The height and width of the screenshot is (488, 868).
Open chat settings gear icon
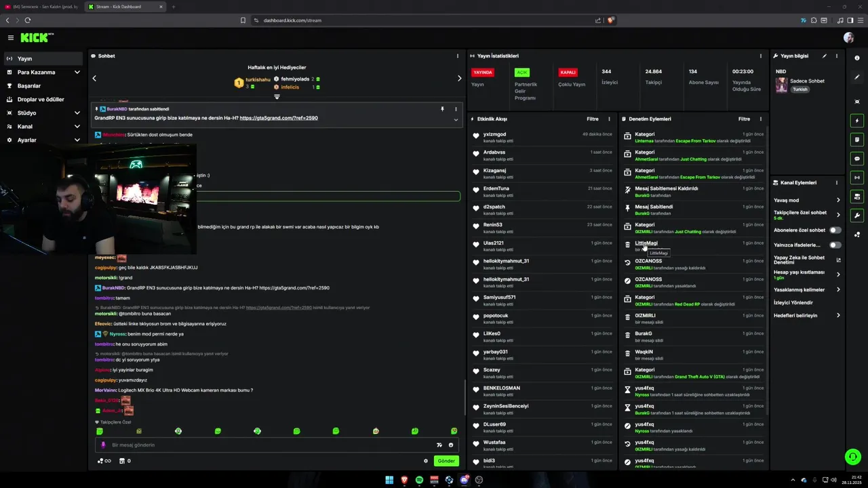pos(426,461)
